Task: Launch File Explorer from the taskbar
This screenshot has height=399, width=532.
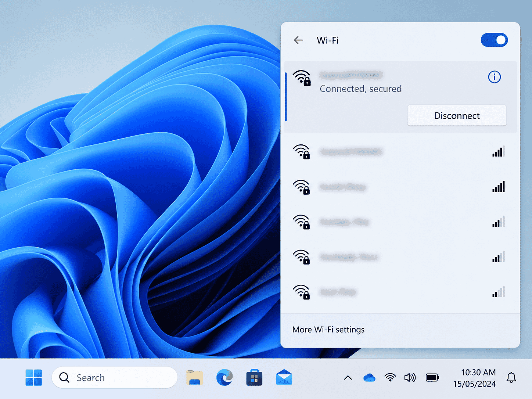Action: click(194, 378)
